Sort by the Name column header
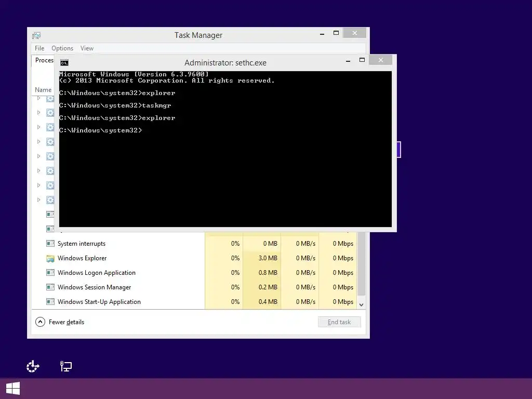This screenshot has width=532, height=399. click(x=43, y=90)
